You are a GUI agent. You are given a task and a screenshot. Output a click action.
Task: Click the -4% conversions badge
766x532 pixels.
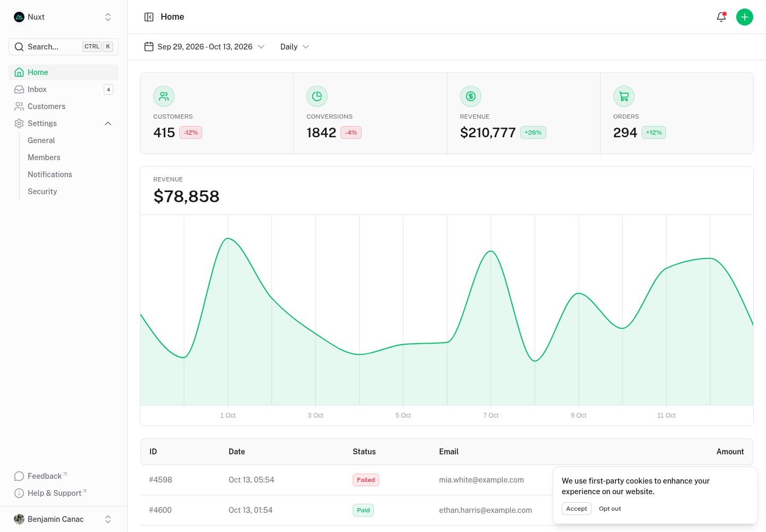(x=351, y=132)
